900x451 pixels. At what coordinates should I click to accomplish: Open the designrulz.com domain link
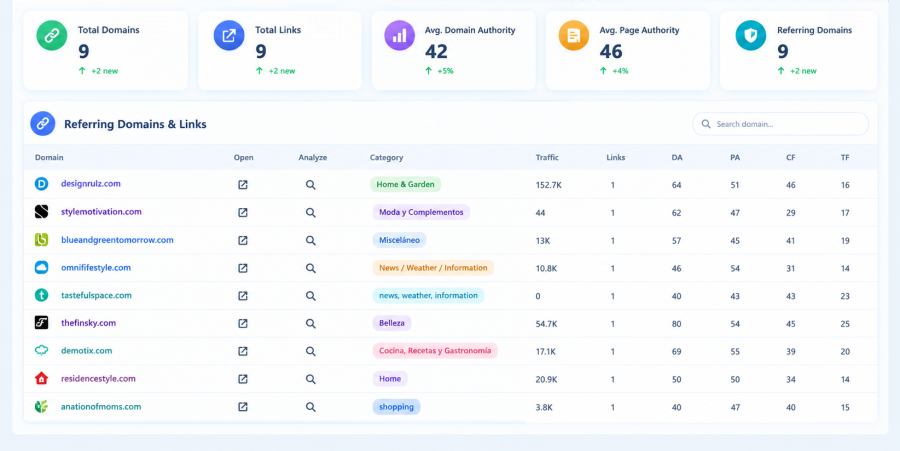coord(91,184)
